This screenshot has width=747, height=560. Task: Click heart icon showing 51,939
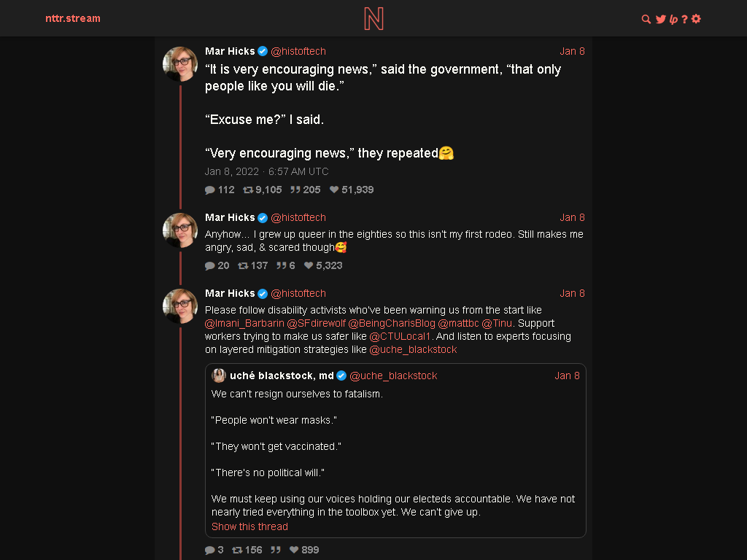334,190
